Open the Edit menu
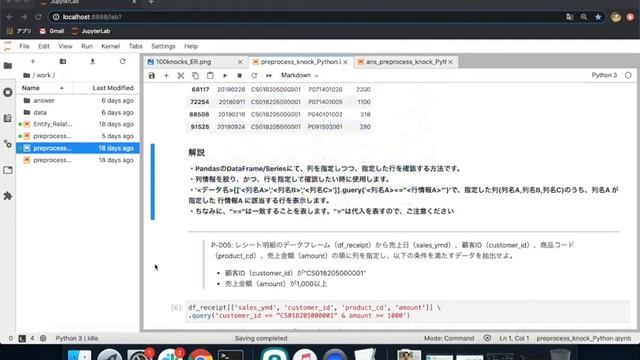Screen dimensions: 640x360 click(44, 46)
